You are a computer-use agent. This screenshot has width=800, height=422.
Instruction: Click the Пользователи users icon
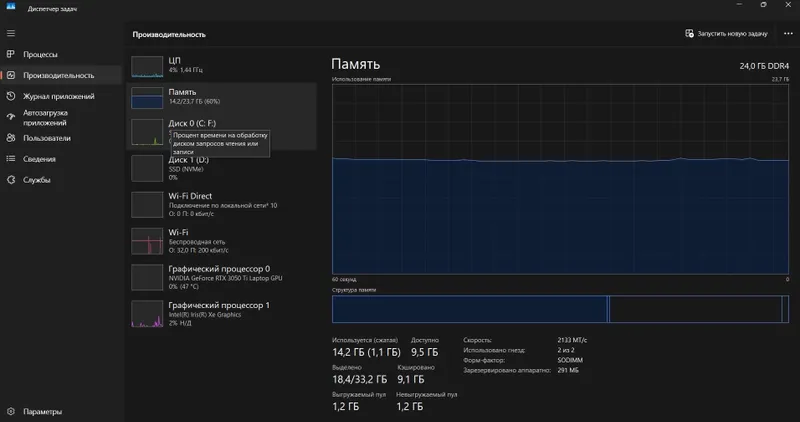click(x=11, y=138)
